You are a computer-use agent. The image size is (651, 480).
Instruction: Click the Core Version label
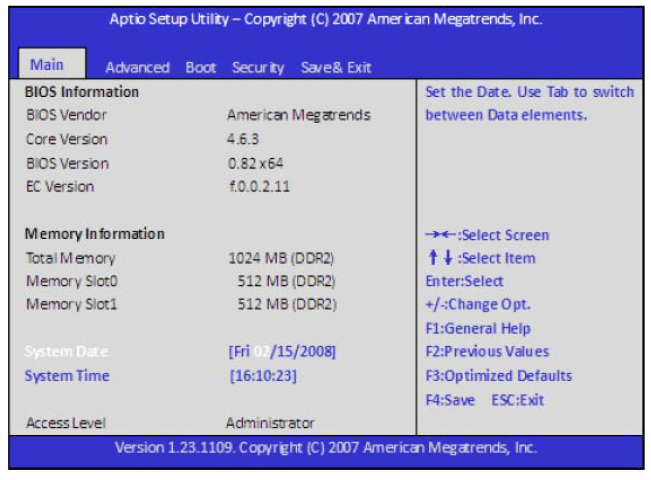tap(66, 139)
